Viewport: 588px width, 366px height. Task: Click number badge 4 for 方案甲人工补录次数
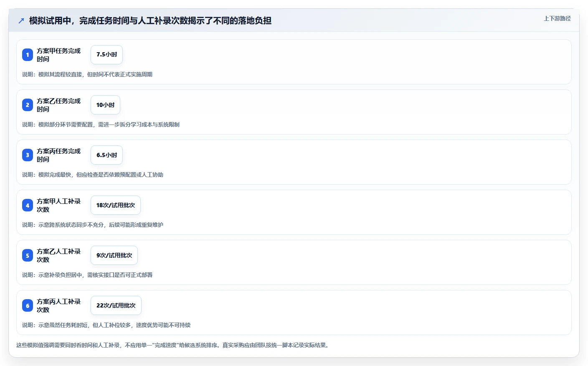[x=28, y=205]
